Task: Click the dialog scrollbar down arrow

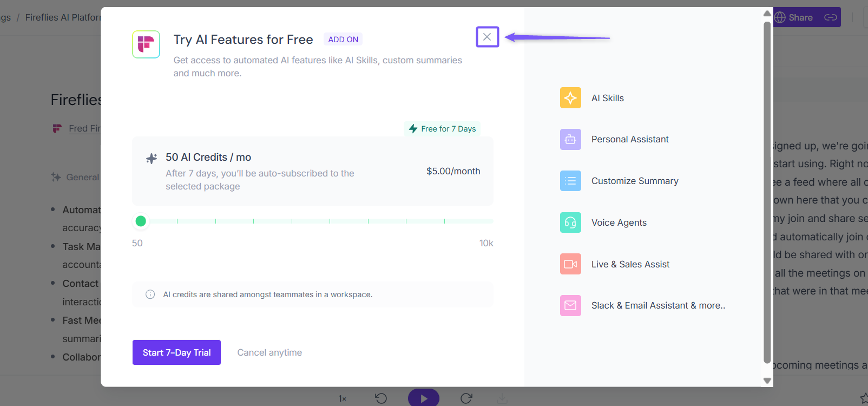Action: coord(767,381)
